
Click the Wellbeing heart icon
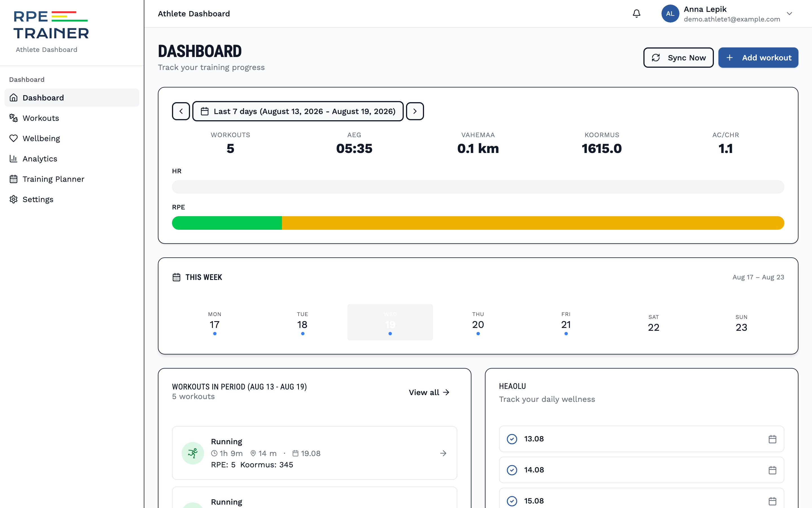[14, 138]
